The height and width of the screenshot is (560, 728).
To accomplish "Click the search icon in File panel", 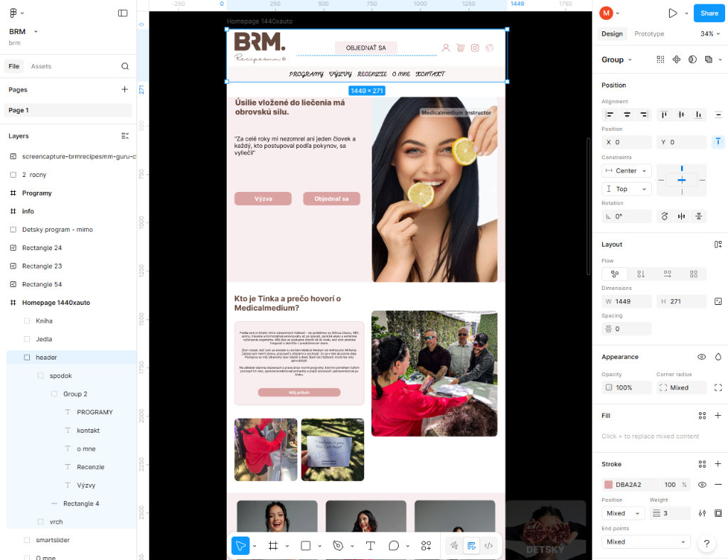I will (x=125, y=66).
